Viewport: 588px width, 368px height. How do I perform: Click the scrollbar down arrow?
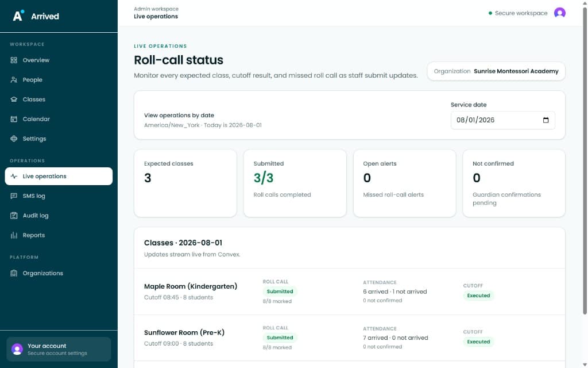pos(584,364)
